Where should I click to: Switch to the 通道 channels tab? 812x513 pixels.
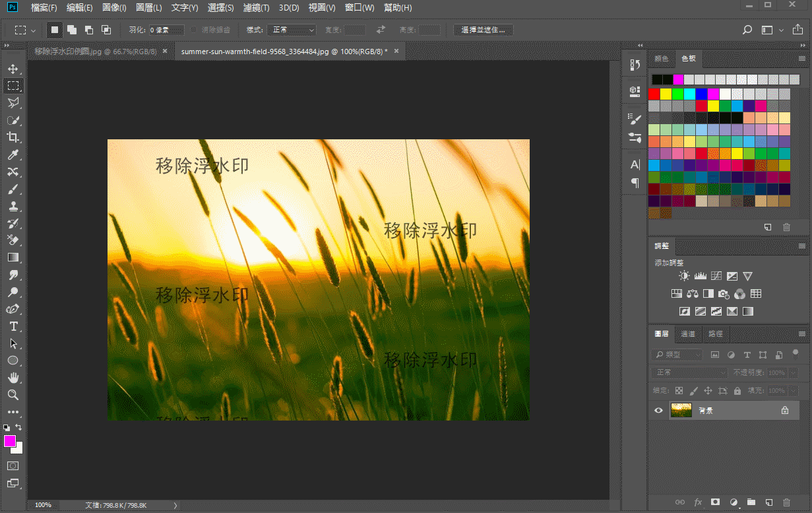(x=688, y=334)
